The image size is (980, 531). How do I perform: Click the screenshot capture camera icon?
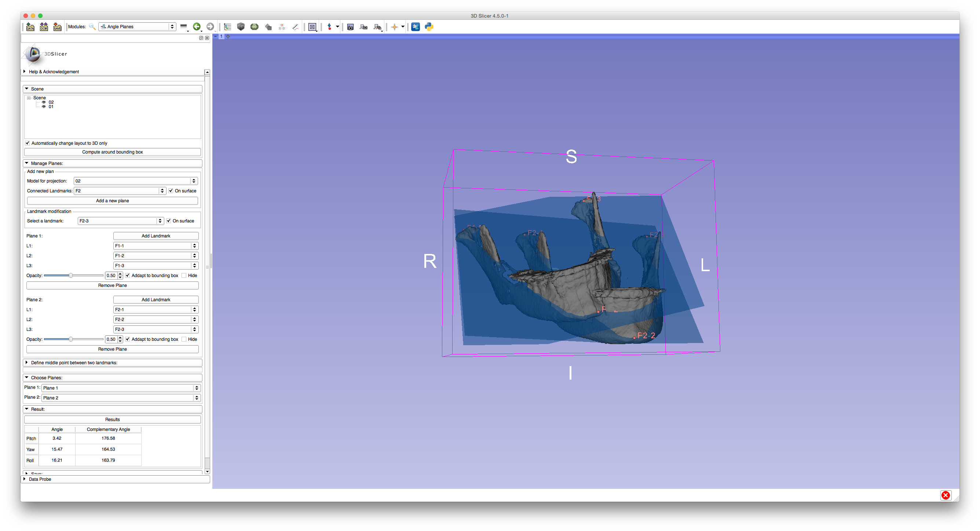coord(350,27)
